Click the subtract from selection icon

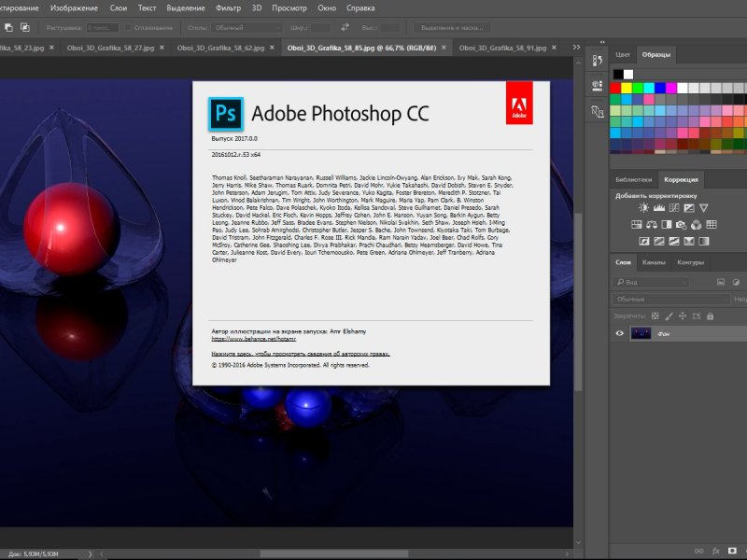coord(8,28)
